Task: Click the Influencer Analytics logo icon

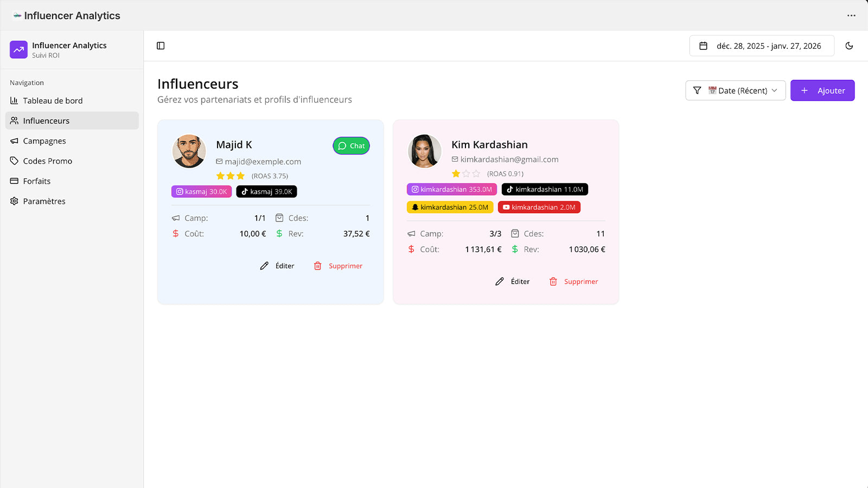Action: coord(18,49)
